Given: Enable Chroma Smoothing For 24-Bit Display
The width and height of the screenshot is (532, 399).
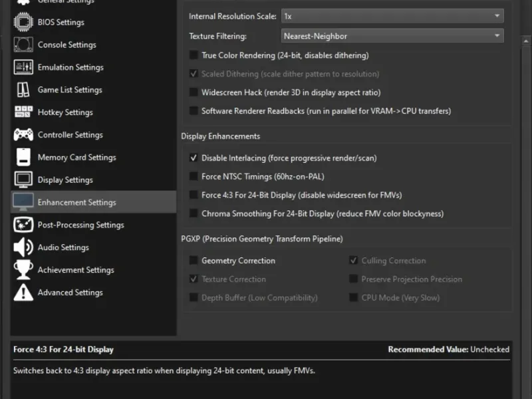Looking at the screenshot, I should tap(194, 214).
